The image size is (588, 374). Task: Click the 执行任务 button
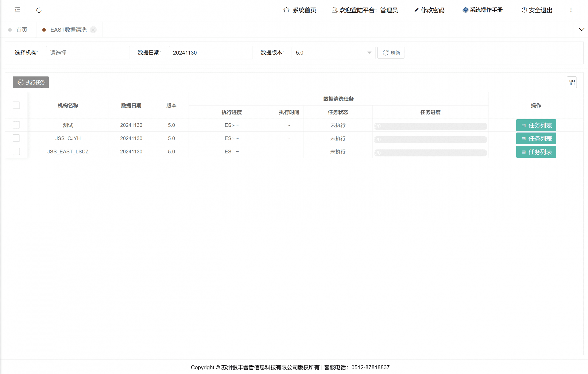[x=31, y=82]
